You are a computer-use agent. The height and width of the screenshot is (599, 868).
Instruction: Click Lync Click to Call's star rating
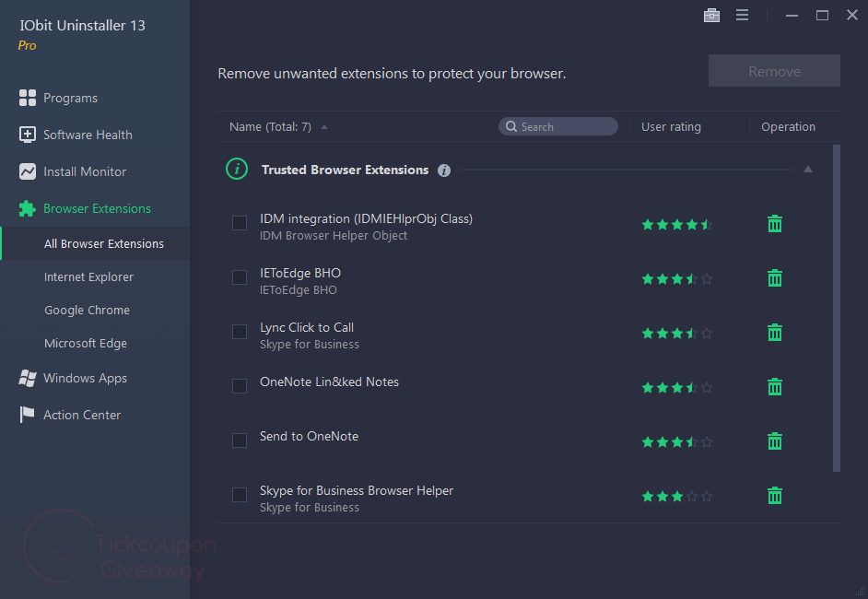[676, 333]
